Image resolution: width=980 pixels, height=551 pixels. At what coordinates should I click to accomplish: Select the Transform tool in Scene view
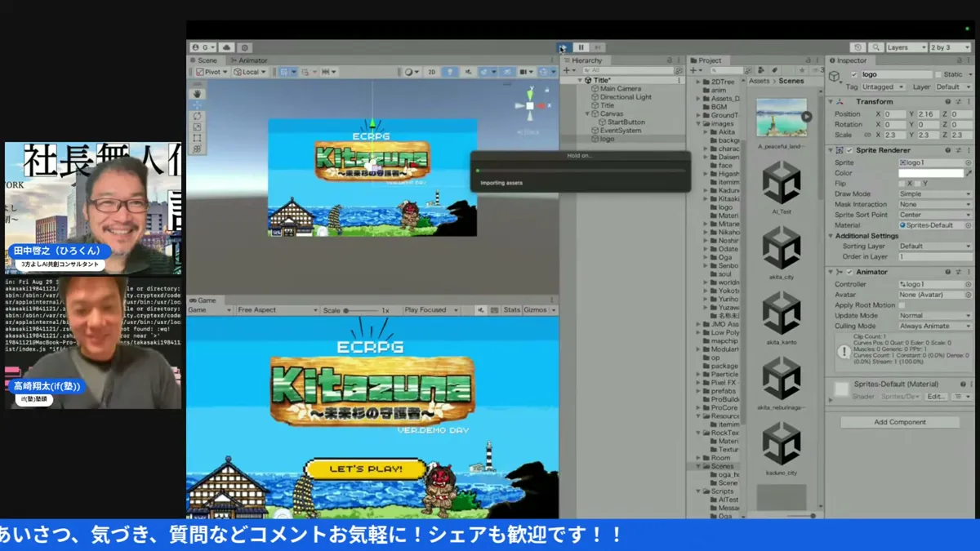pyautogui.click(x=198, y=149)
